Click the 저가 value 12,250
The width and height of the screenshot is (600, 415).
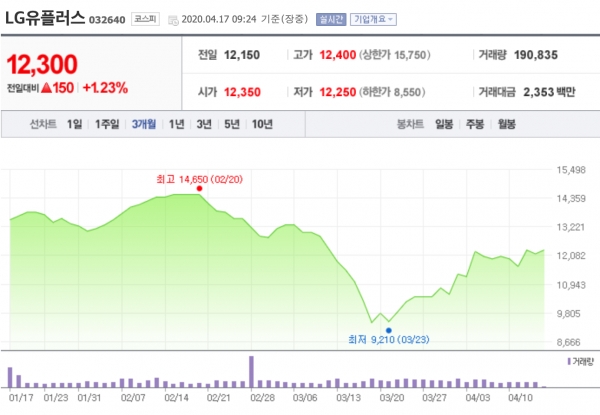338,92
